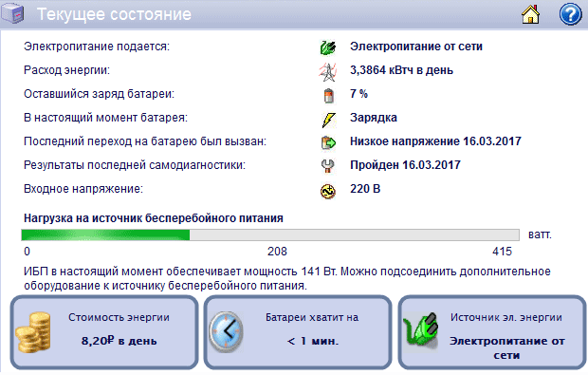Click the gold coins icon
This screenshot has height=375, width=588.
pos(33,332)
